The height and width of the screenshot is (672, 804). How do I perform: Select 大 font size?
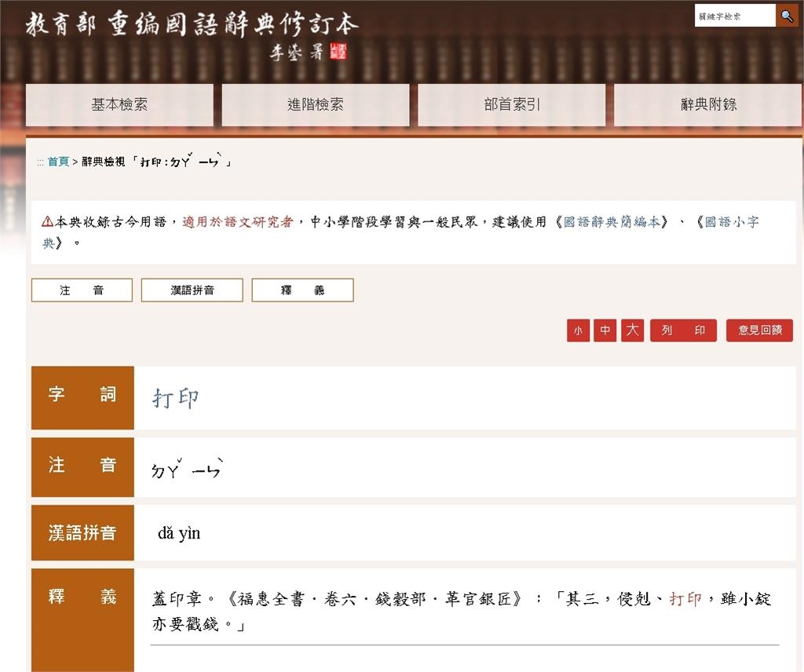point(632,331)
